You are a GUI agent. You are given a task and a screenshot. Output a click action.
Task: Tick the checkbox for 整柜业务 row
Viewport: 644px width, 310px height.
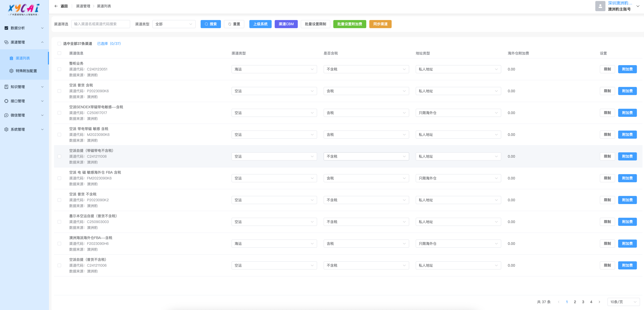[x=59, y=69]
